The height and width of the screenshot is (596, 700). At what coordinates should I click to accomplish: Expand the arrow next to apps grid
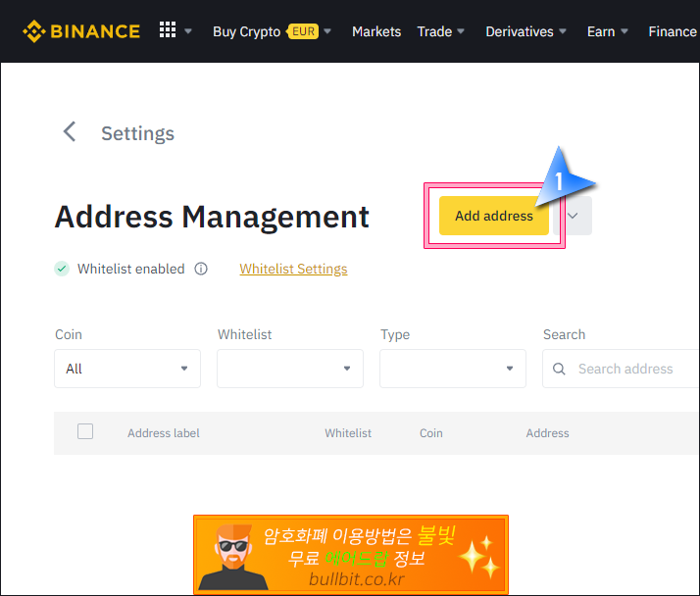coord(188,31)
